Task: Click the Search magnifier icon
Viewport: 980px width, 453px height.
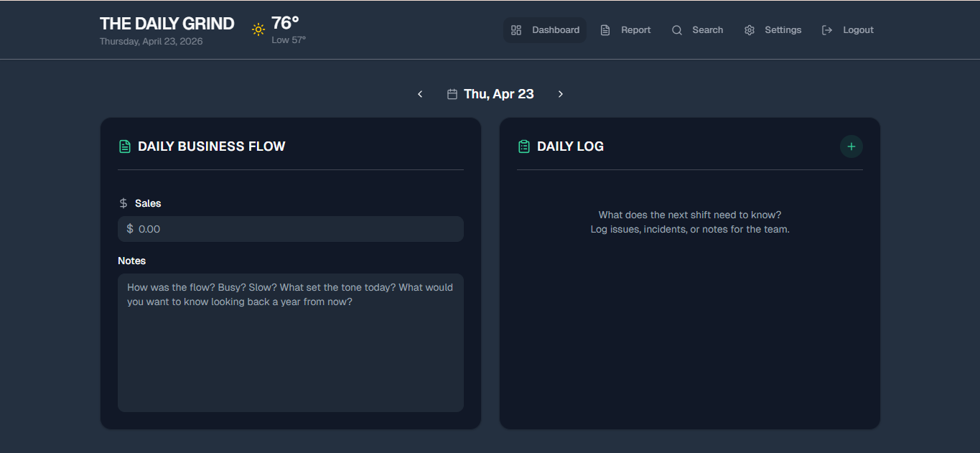Action: (x=676, y=29)
